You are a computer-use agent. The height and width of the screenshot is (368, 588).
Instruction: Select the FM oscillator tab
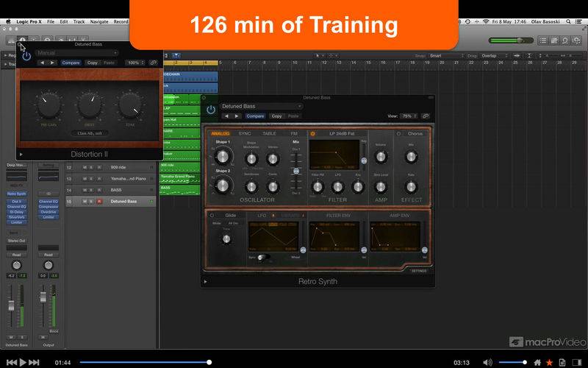(x=293, y=134)
